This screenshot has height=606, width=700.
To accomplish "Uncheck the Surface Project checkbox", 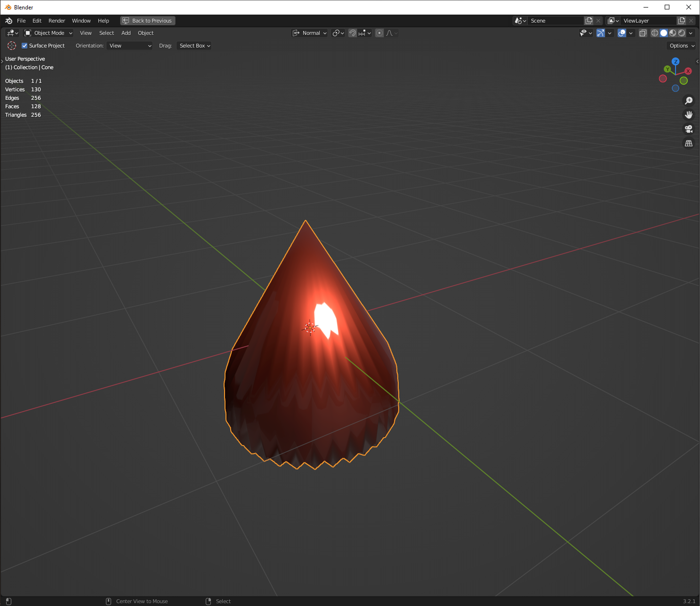I will point(24,46).
